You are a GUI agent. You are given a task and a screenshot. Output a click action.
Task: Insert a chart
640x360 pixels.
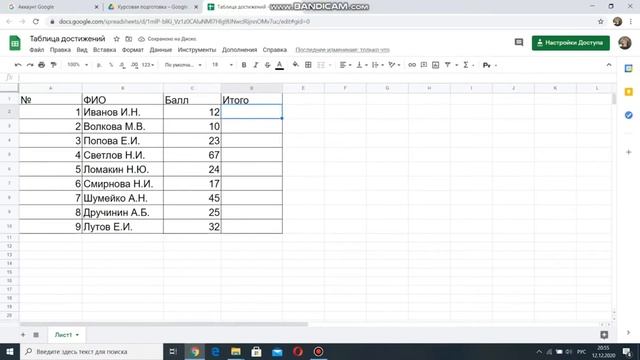pos(436,65)
